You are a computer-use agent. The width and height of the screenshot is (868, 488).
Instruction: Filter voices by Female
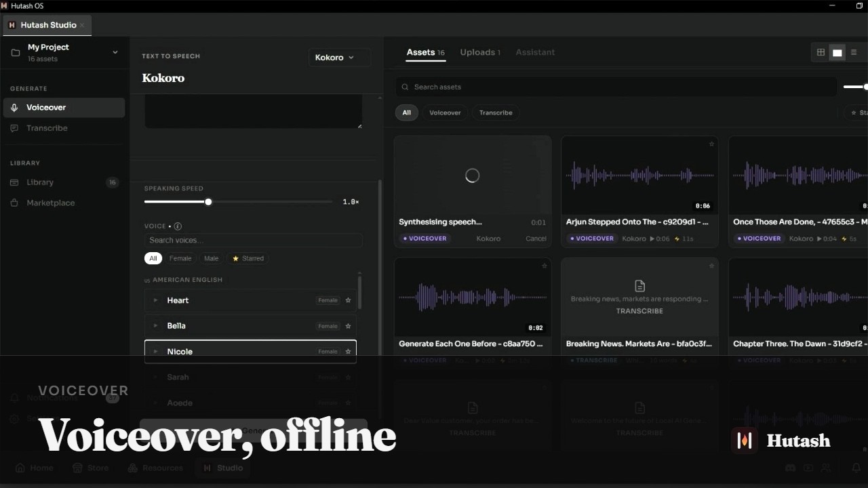tap(180, 258)
